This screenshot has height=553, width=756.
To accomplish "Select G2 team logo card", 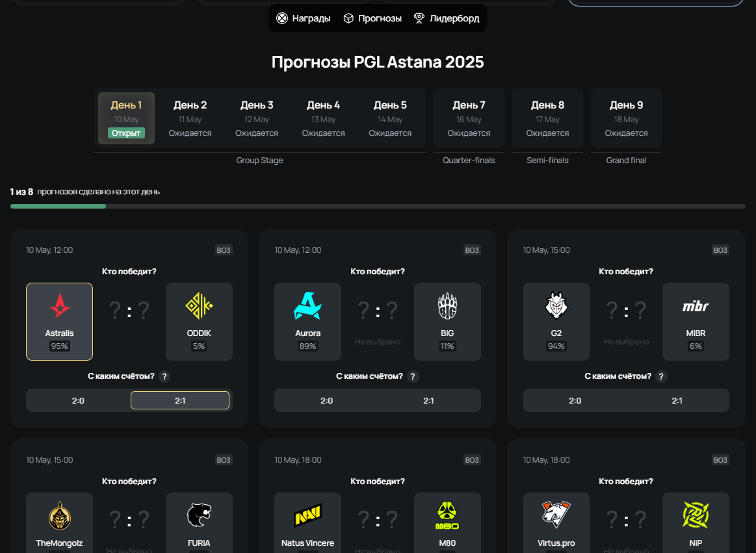I will [x=556, y=322].
